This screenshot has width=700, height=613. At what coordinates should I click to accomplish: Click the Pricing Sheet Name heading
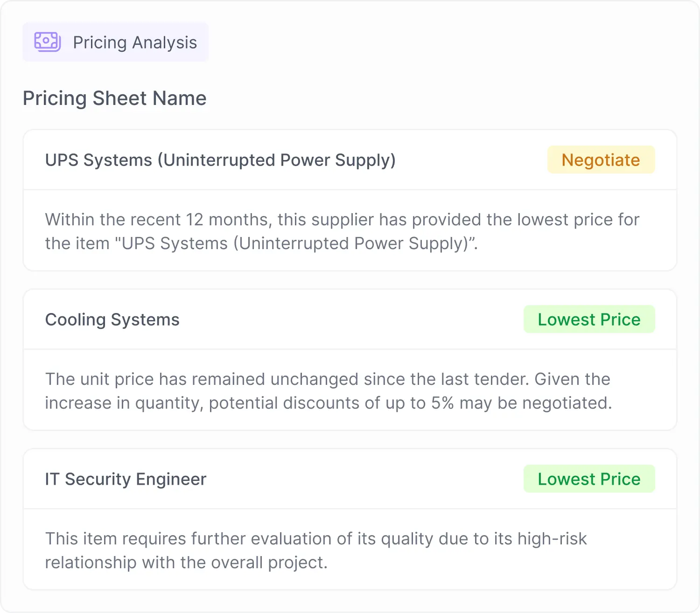click(114, 98)
